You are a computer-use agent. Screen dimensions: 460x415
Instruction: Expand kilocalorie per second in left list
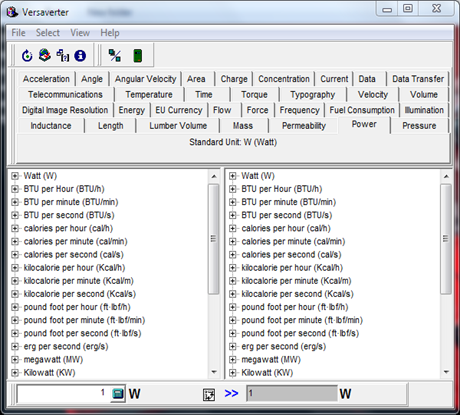point(15,294)
